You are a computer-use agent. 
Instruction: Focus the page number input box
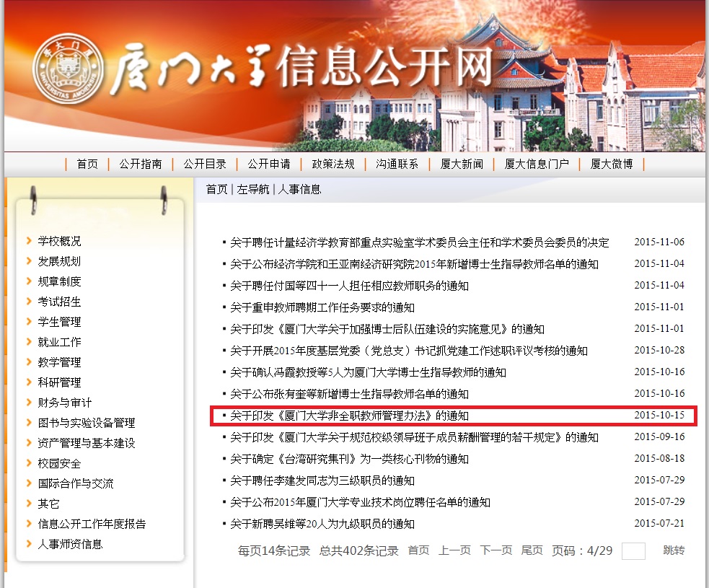(x=633, y=551)
